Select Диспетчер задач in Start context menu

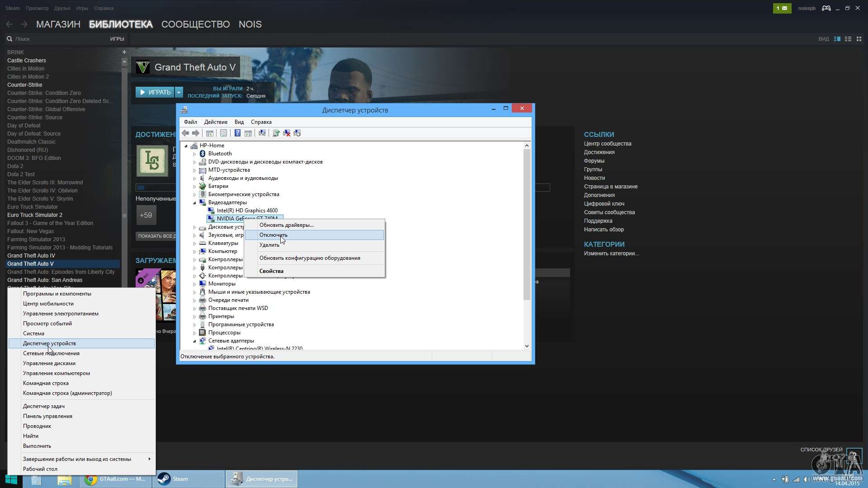tap(81, 406)
